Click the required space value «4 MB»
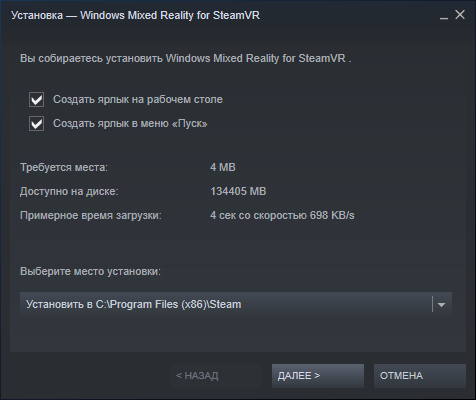 tap(223, 167)
